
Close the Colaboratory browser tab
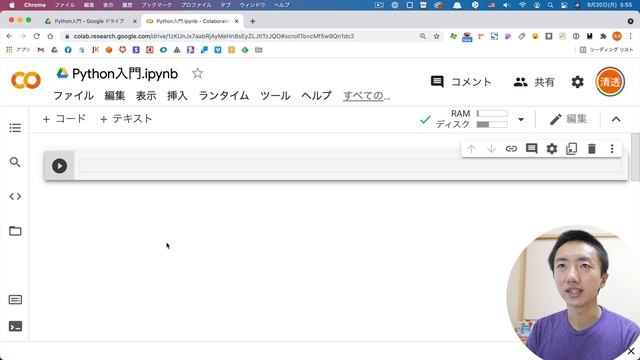click(236, 21)
